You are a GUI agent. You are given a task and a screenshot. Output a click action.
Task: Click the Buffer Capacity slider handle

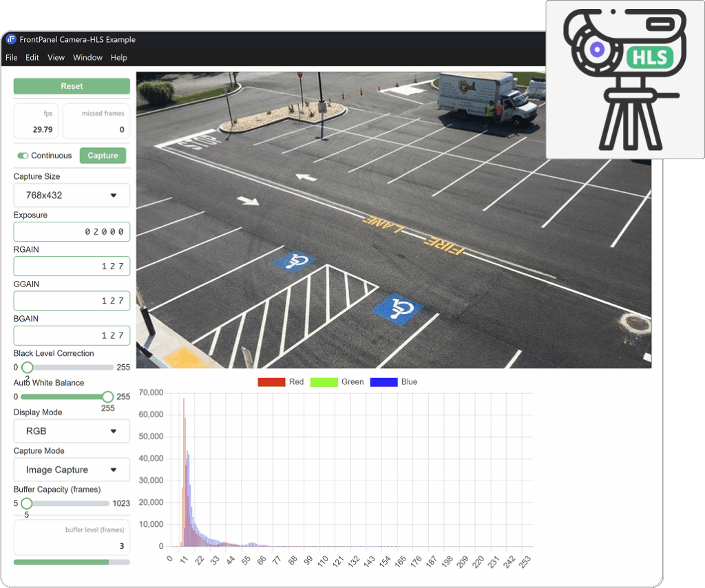27,503
